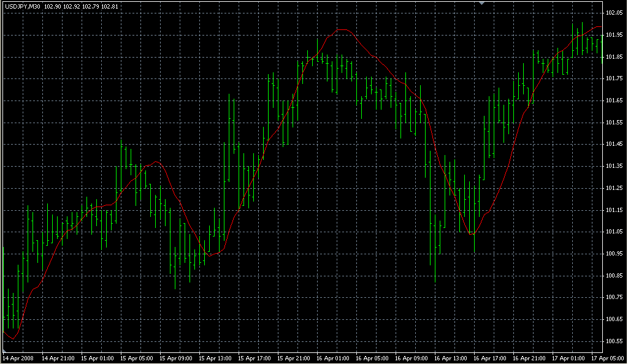The height and width of the screenshot is (364, 628).
Task: Click the red line local peak near 15 Apr 09:00
Action: (x=157, y=162)
